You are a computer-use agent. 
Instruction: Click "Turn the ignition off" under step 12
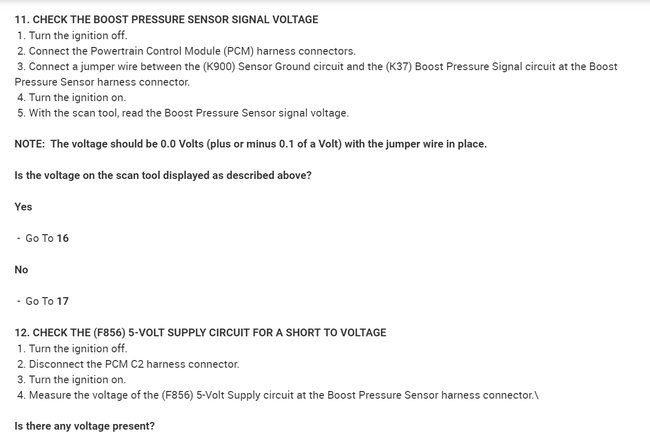pos(72,348)
